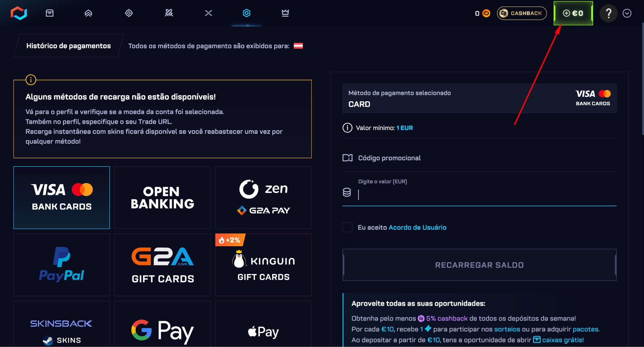Expand the account dropdown chevron
Viewport: 644px width, 347px height.
(x=627, y=13)
